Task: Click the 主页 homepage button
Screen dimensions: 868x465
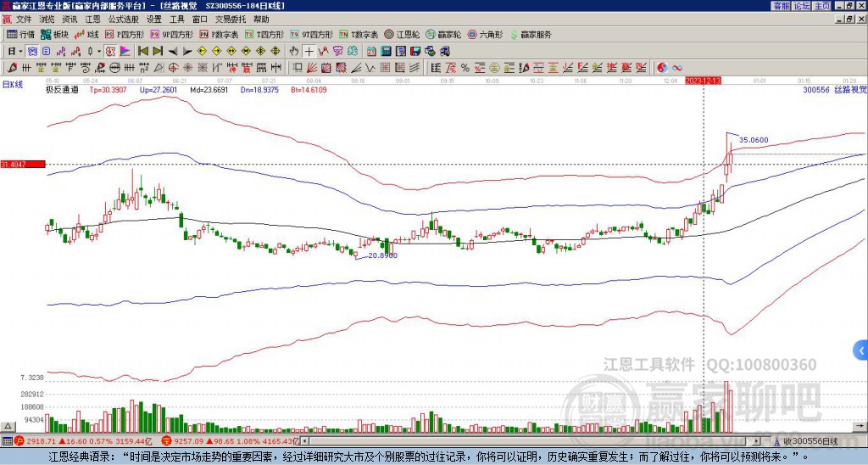Action: pos(822,6)
